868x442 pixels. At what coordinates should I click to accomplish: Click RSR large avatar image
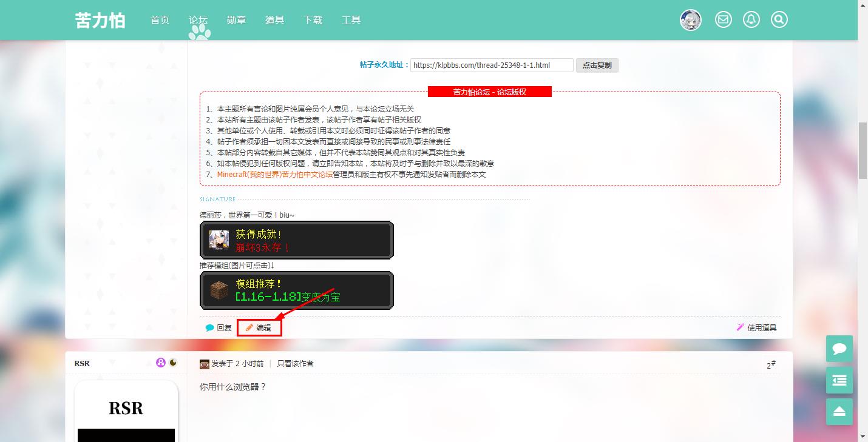126,412
